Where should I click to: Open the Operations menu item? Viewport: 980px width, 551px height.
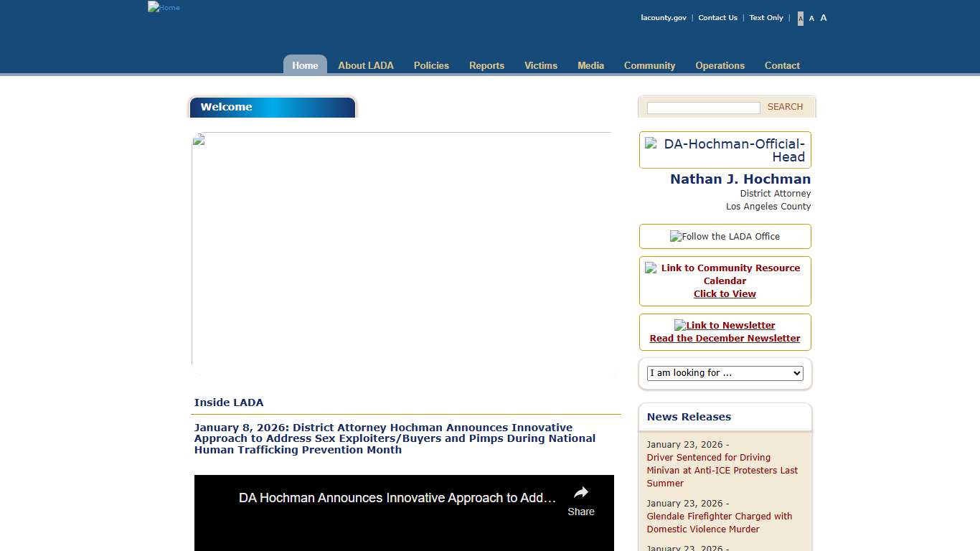point(720,65)
